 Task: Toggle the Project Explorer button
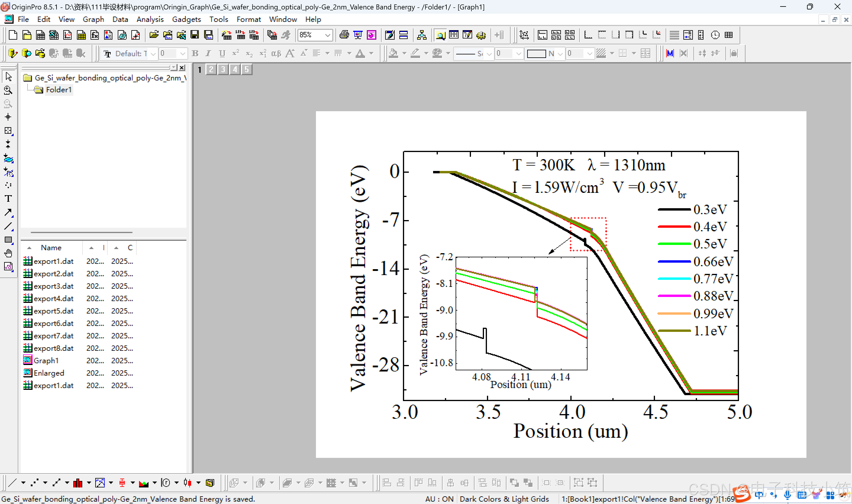click(440, 35)
